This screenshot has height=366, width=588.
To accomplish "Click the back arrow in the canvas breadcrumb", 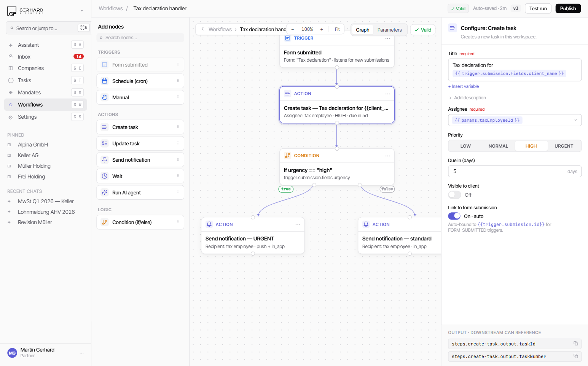I will coord(202,29).
